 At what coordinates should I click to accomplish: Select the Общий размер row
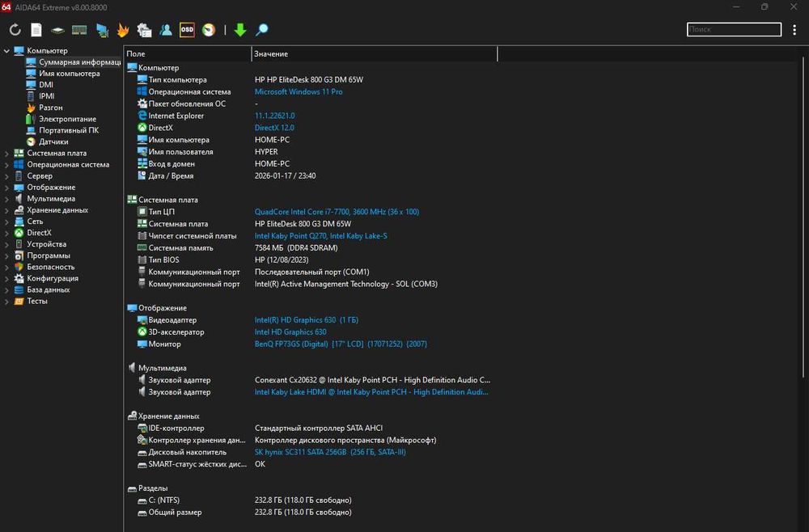(311, 512)
